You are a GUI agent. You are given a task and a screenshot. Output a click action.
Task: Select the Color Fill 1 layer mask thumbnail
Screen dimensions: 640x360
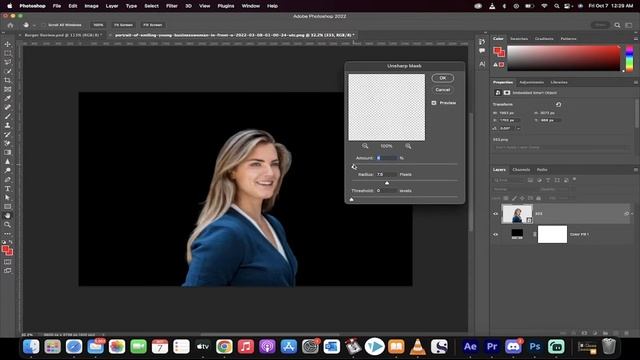pyautogui.click(x=552, y=234)
